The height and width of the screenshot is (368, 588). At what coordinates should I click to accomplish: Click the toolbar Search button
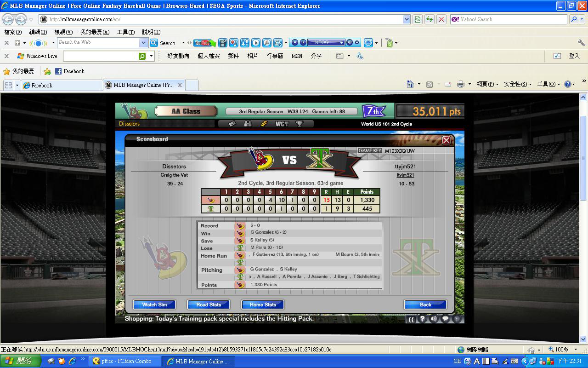163,43
